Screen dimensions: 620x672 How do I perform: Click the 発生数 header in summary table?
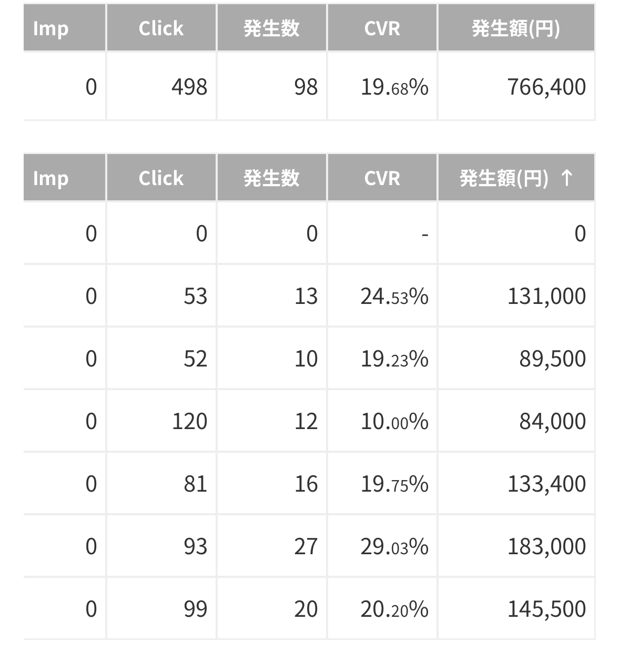(271, 28)
